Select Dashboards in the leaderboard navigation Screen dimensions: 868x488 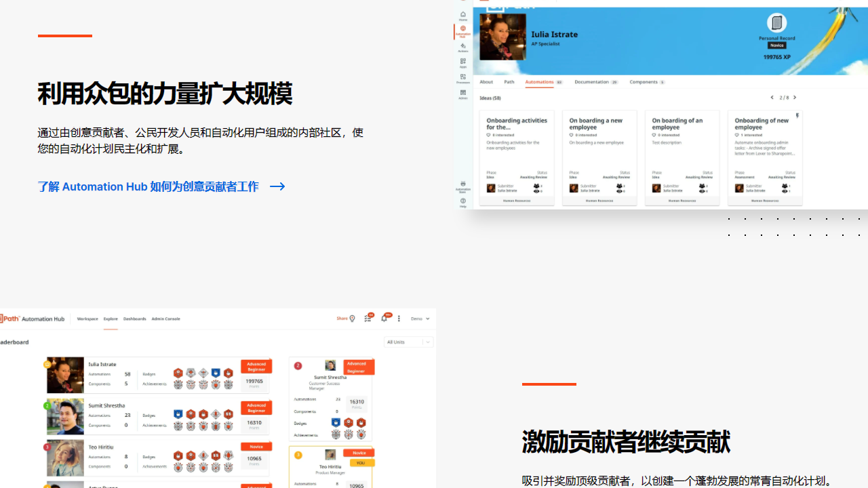[134, 319]
